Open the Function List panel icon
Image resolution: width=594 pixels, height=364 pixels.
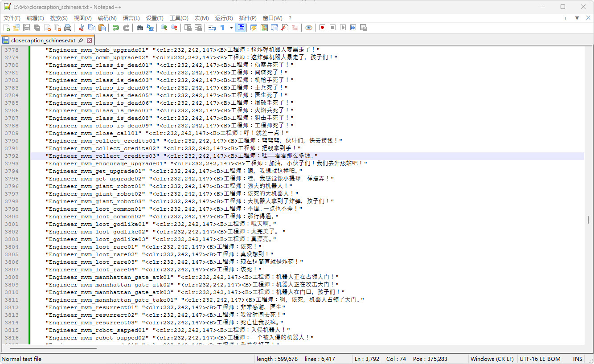[x=285, y=28]
